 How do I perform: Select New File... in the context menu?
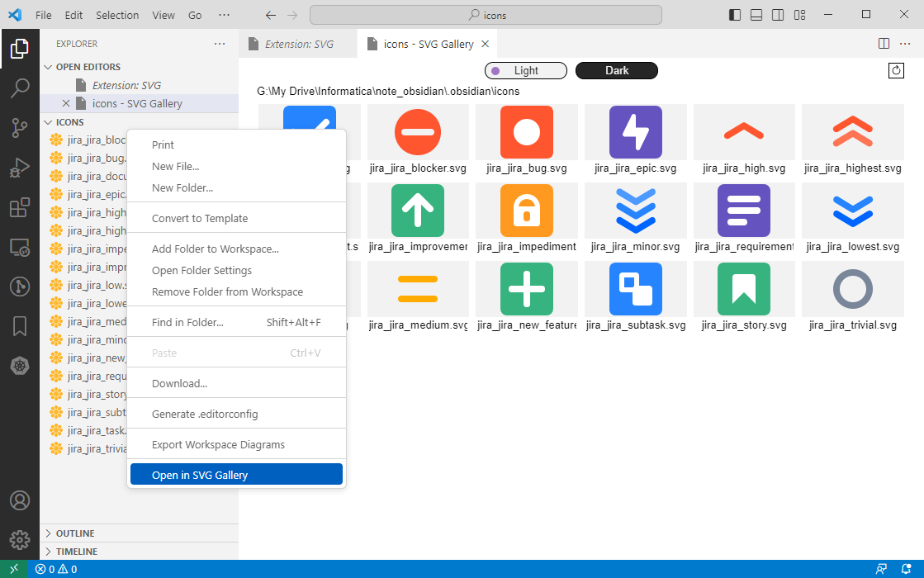236,167
